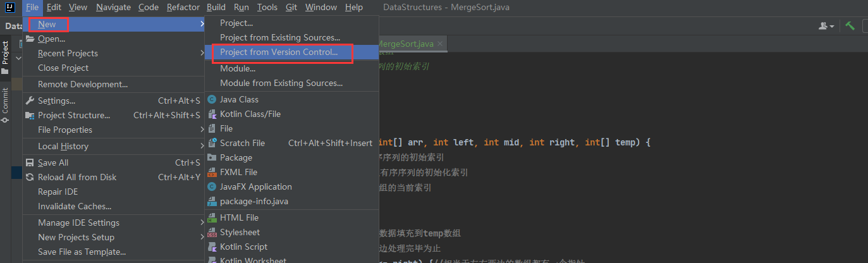Click the green Build Project hammer icon
Screen dimensions: 868x263
pyautogui.click(x=850, y=26)
